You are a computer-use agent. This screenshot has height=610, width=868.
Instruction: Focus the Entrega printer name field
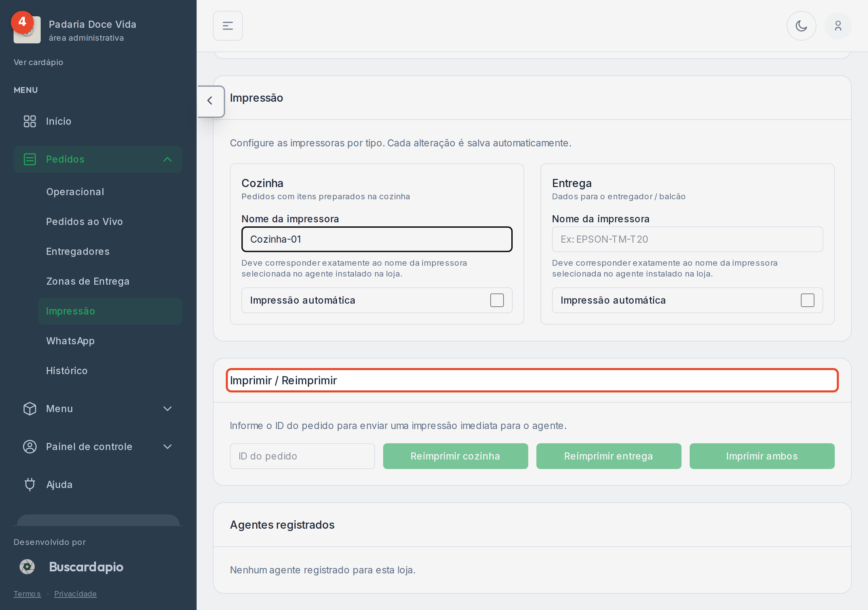click(687, 239)
